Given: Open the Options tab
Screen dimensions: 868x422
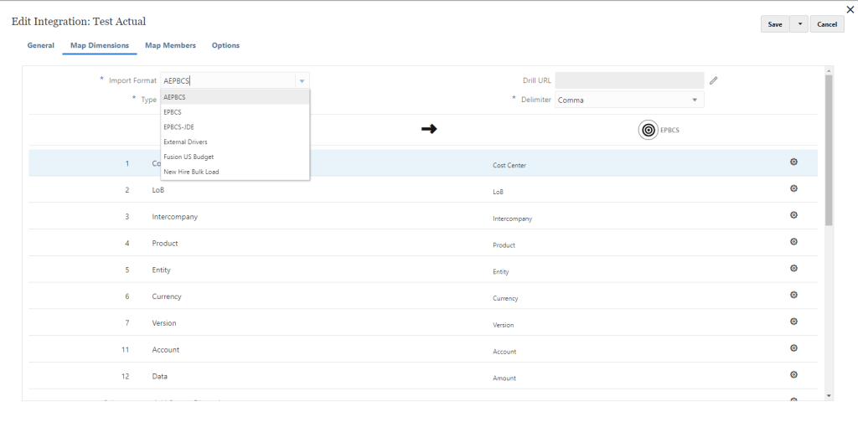Looking at the screenshot, I should tap(225, 45).
